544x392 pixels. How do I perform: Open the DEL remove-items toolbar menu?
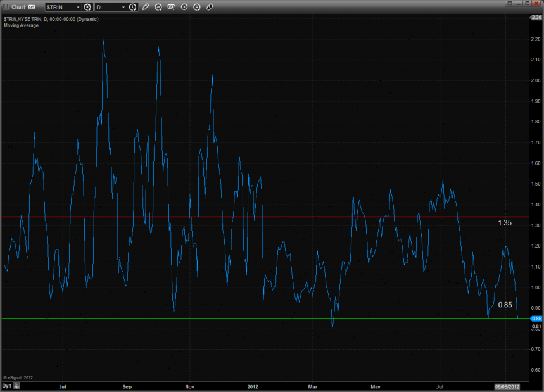pos(171,7)
